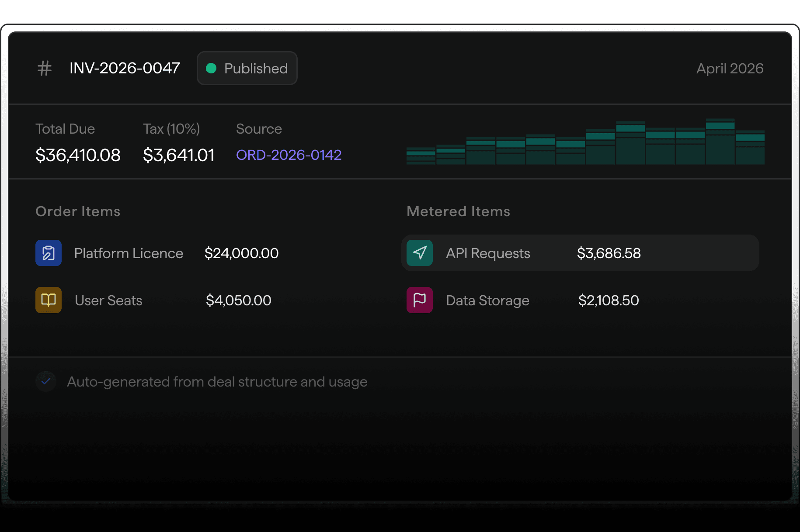Click the Platform Licence clipboard icon

[49, 253]
